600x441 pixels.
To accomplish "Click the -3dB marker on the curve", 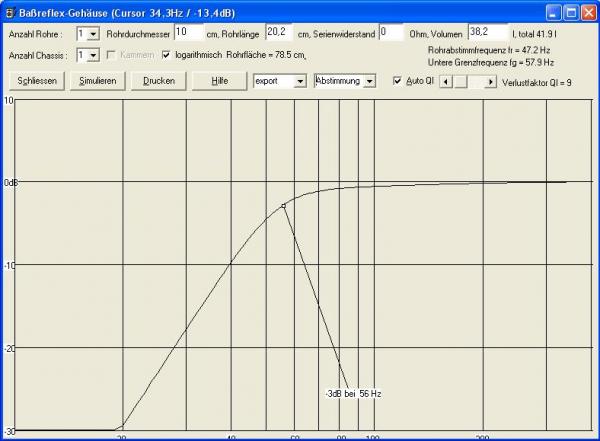I will [x=284, y=206].
